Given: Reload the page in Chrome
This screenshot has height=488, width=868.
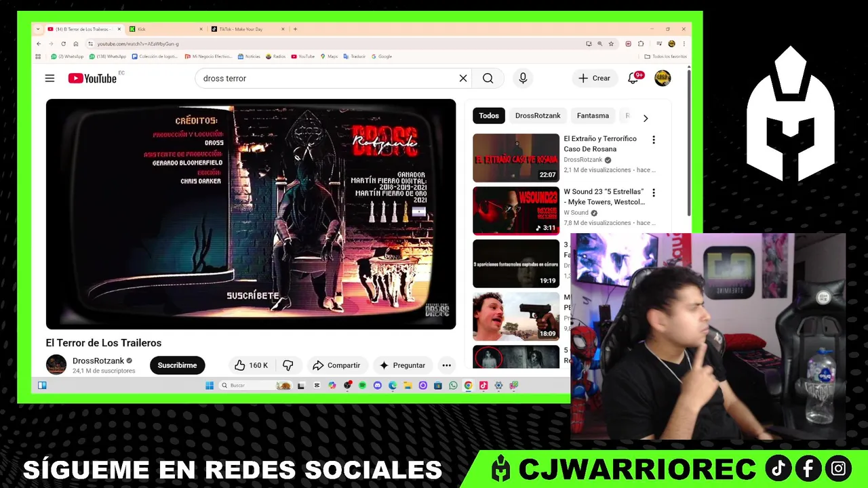Looking at the screenshot, I should coord(63,44).
